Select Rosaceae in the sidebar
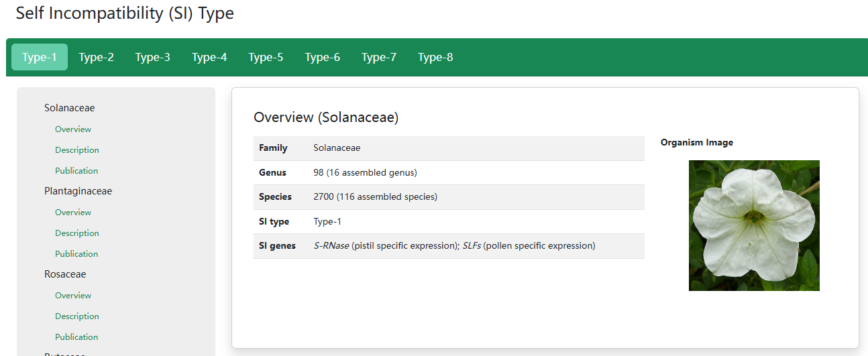Image resolution: width=868 pixels, height=356 pixels. pos(65,274)
